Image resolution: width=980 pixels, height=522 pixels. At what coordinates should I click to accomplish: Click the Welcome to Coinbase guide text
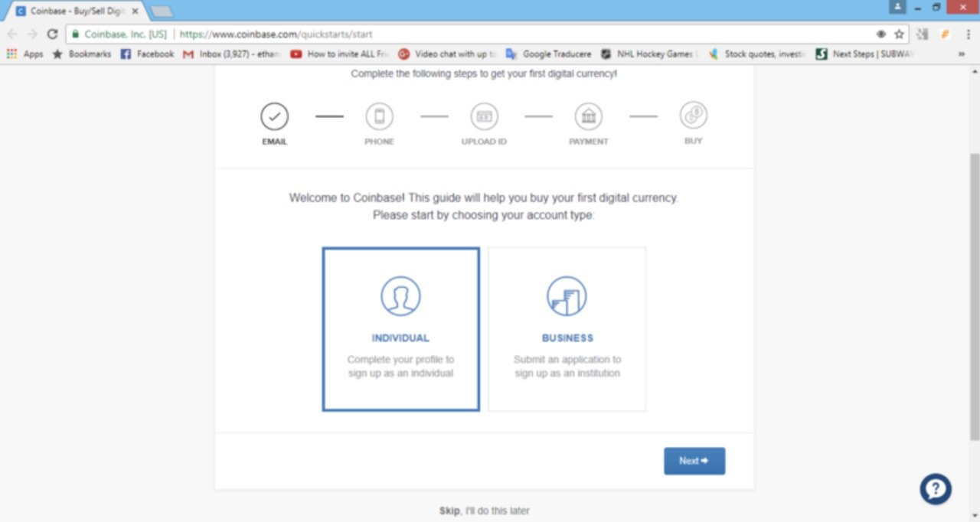(484, 207)
